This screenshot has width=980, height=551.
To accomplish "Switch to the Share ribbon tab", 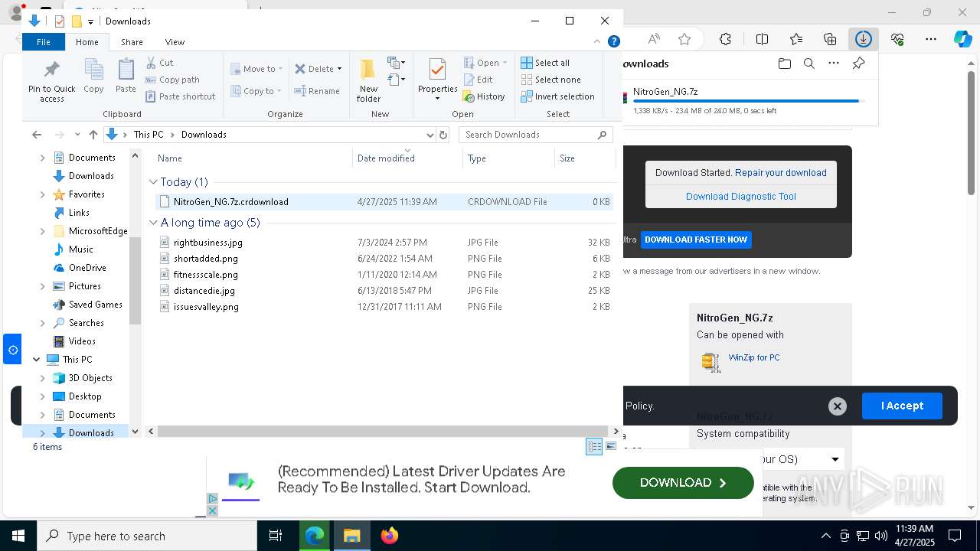I will [x=132, y=42].
